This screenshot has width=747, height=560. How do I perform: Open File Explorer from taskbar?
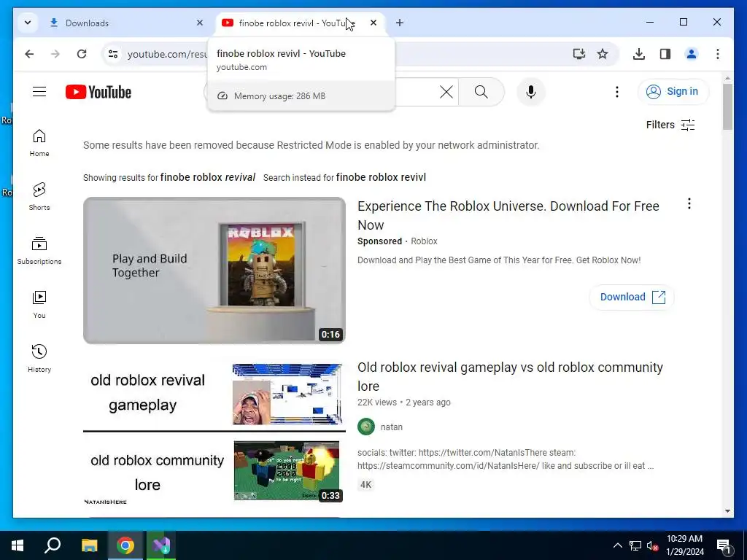(x=89, y=545)
